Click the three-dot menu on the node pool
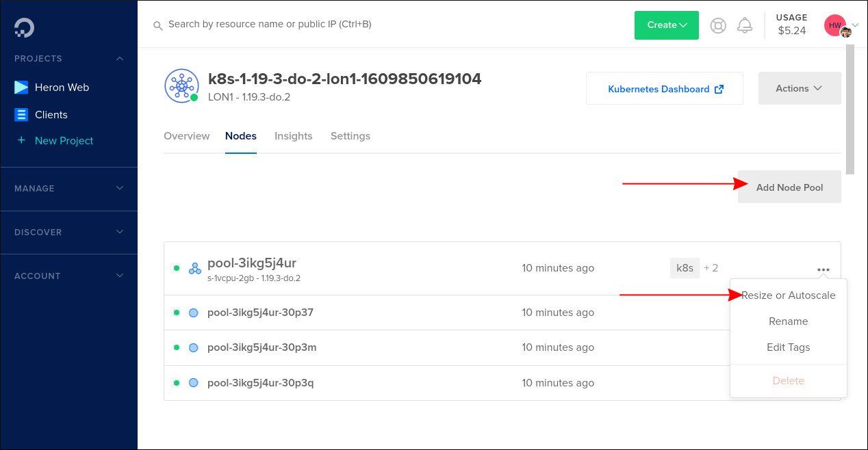This screenshot has height=450, width=868. coord(824,269)
